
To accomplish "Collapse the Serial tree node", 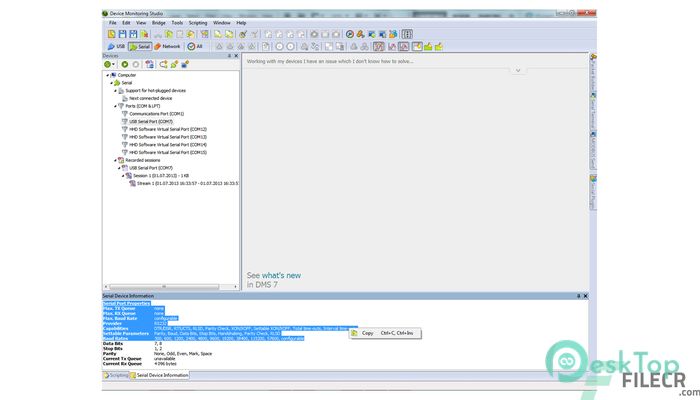I will (111, 83).
